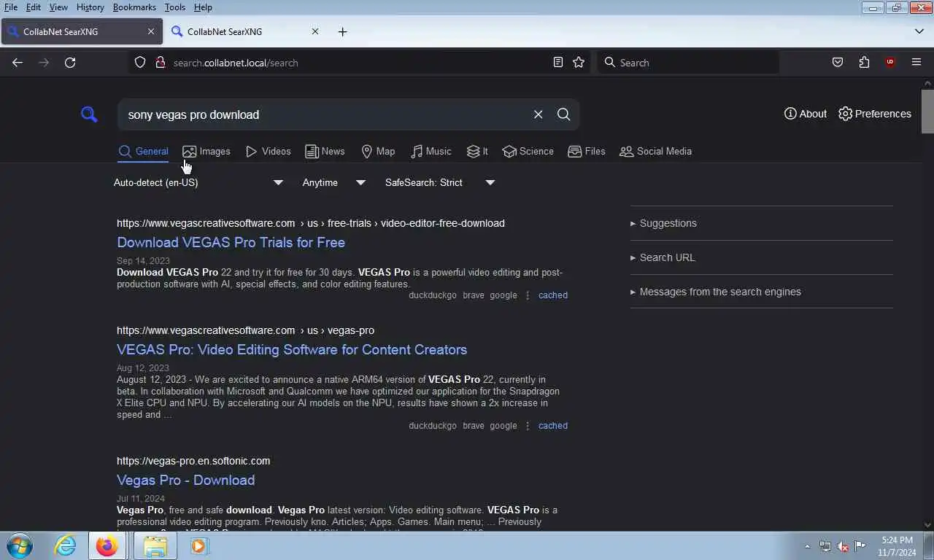Launch Internet Explorer from taskbar
The width and height of the screenshot is (934, 560).
point(65,545)
